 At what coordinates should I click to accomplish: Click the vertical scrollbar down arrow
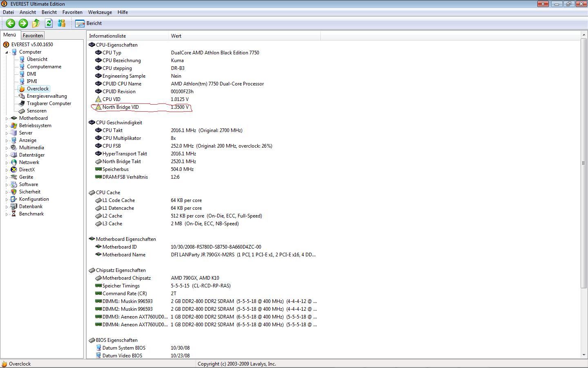[584, 355]
